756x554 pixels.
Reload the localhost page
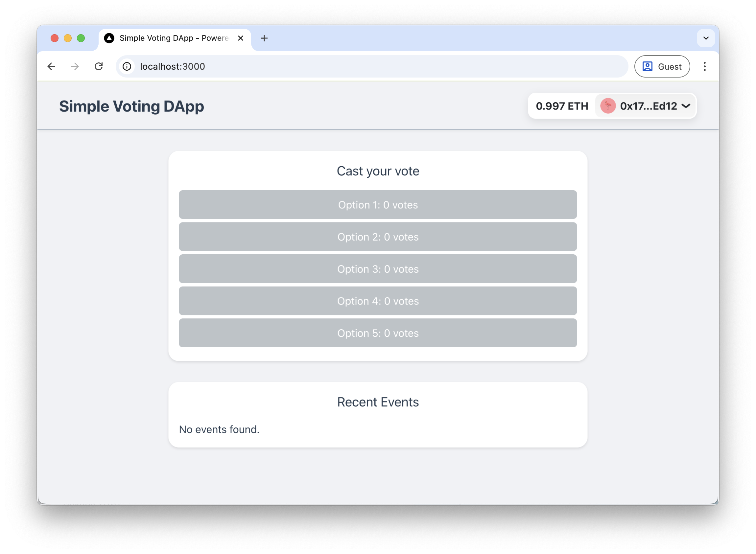point(99,66)
